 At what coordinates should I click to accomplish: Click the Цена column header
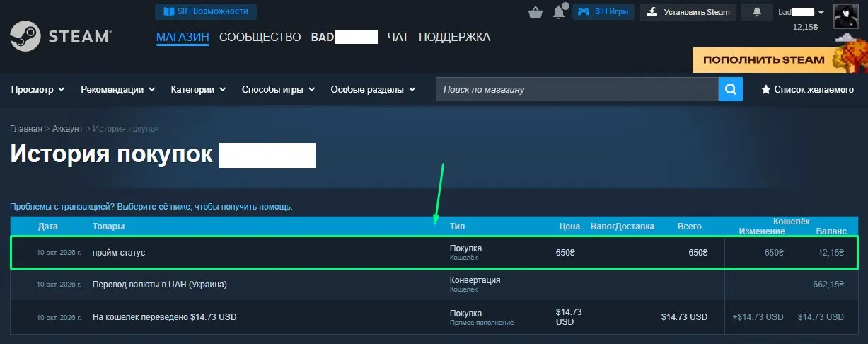pos(570,227)
